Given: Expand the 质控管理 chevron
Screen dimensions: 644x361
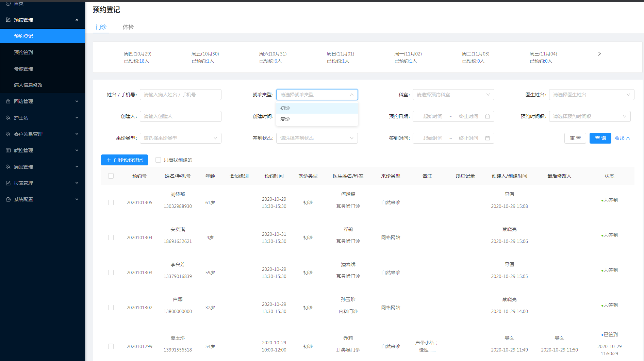Looking at the screenshot, I should (77, 150).
